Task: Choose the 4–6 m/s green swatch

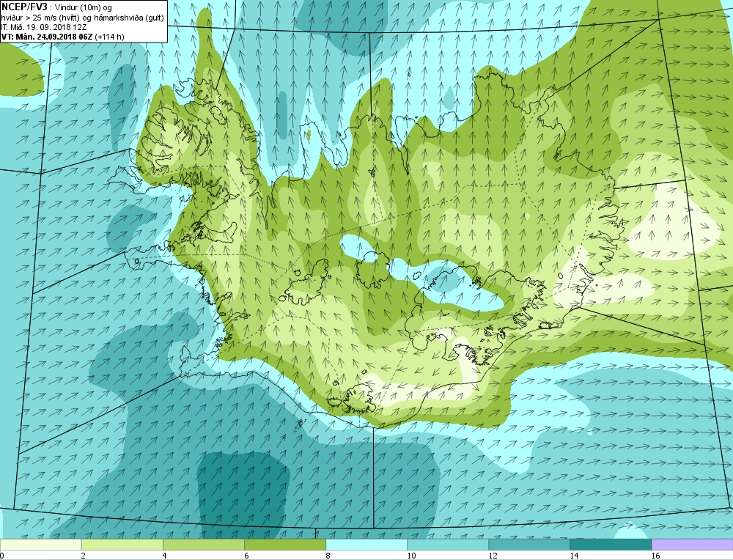Action: point(203,545)
